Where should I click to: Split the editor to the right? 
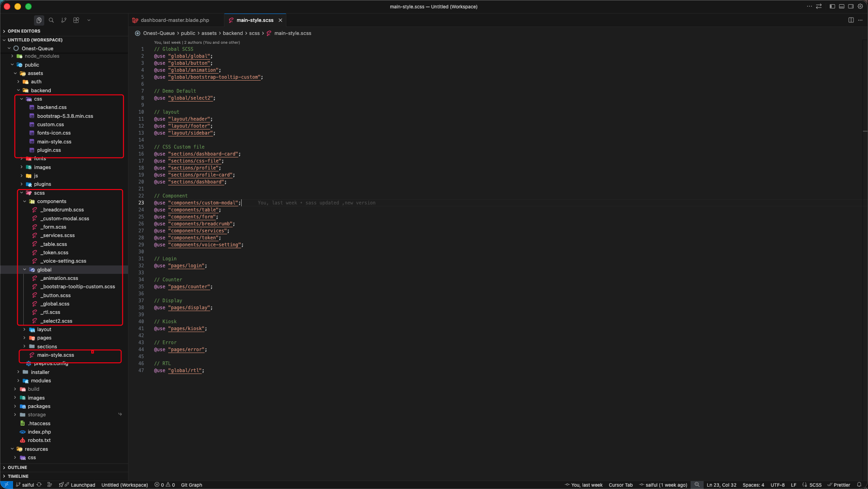pyautogui.click(x=851, y=20)
